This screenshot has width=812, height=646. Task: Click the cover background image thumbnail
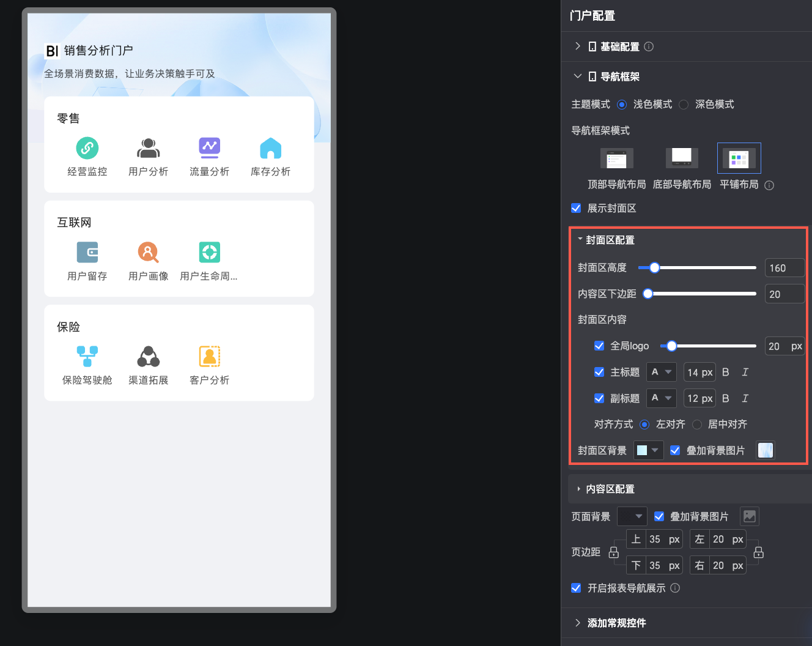[766, 450]
